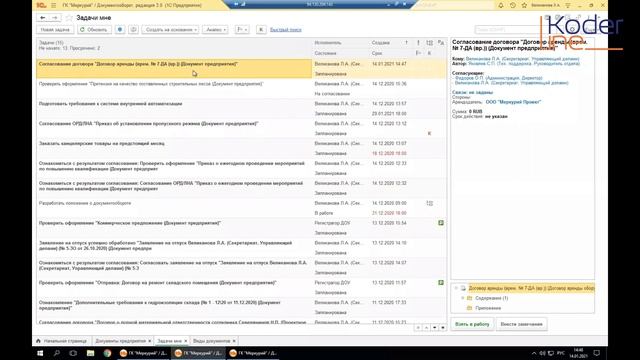Click the green icon on 'Отправка: Договор на ремонт' row
Viewport: 640px width, 360px height.
tap(441, 282)
